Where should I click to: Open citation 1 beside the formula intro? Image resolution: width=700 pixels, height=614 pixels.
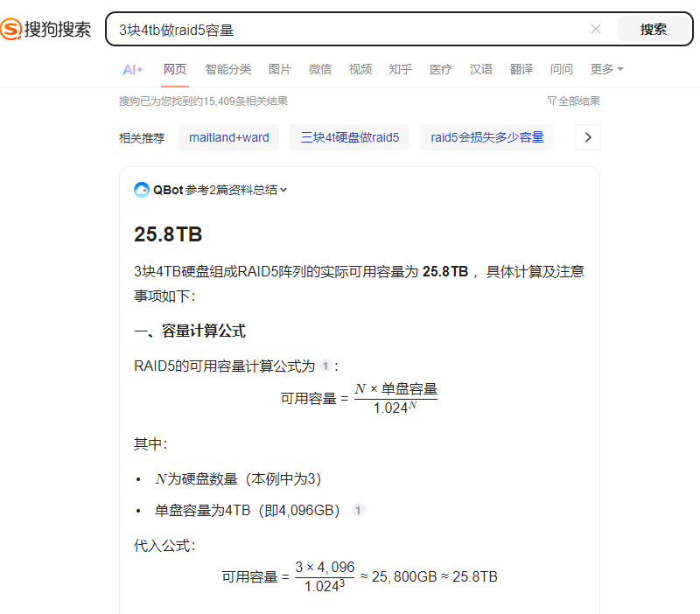click(x=325, y=366)
